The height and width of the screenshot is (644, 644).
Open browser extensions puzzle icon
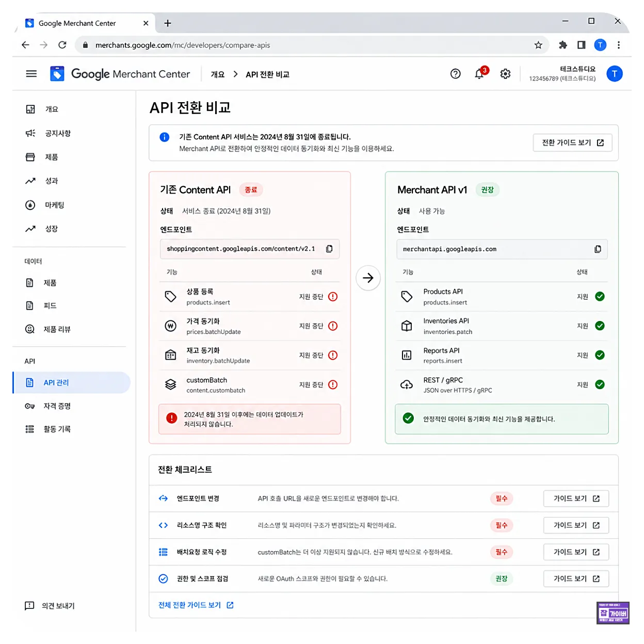[563, 45]
